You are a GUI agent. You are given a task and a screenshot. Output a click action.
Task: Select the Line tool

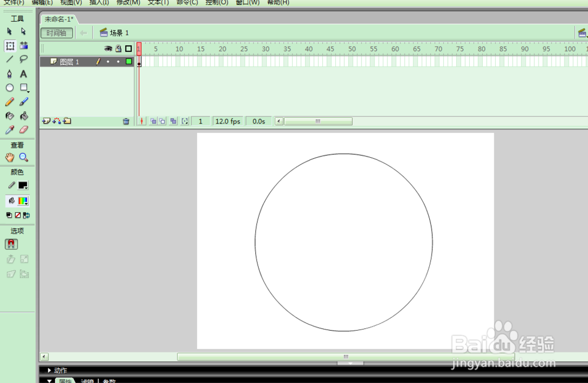click(10, 59)
